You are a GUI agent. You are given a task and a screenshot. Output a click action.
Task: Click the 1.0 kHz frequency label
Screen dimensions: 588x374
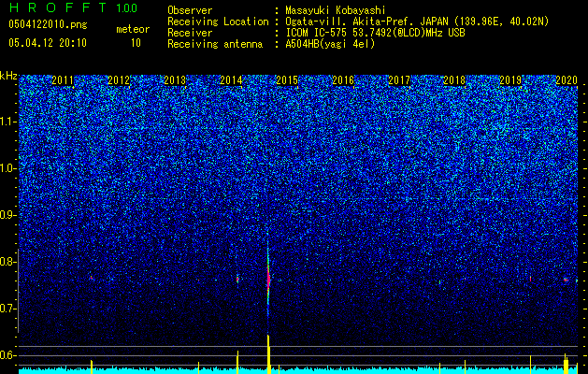[x=8, y=168]
